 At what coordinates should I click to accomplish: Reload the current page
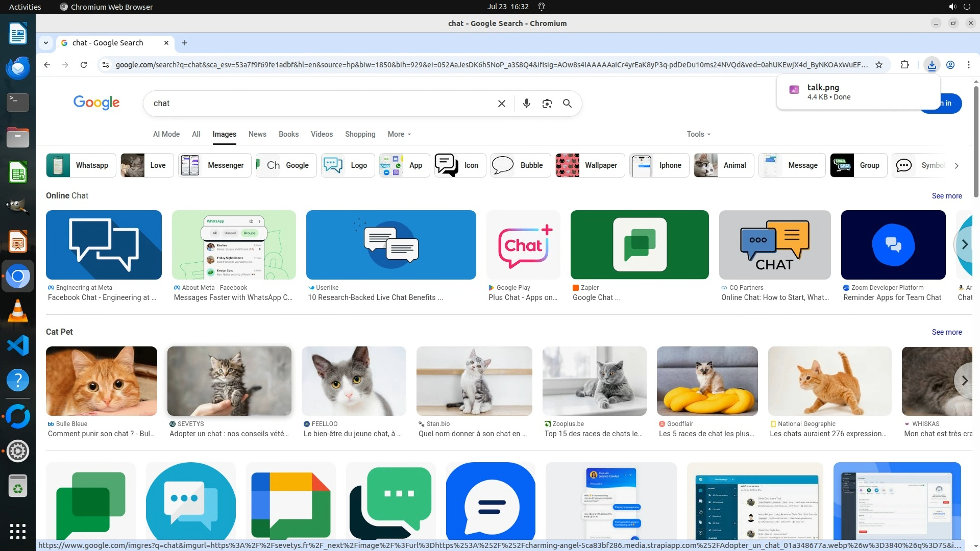click(x=84, y=65)
